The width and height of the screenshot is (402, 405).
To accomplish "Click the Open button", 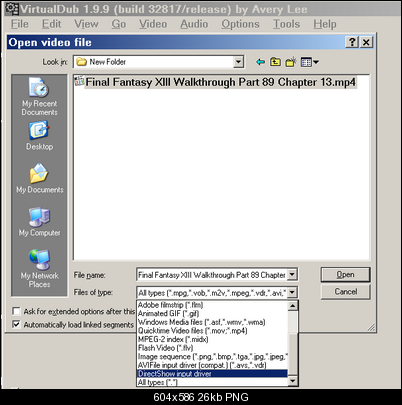I will (x=345, y=275).
